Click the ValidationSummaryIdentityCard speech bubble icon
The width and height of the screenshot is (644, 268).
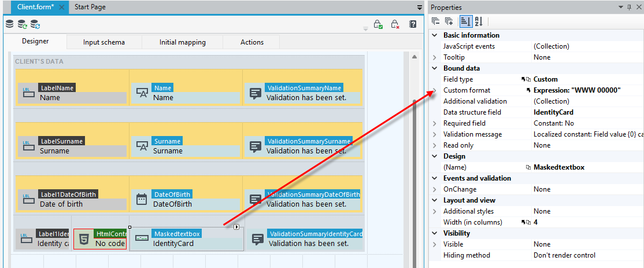point(257,239)
